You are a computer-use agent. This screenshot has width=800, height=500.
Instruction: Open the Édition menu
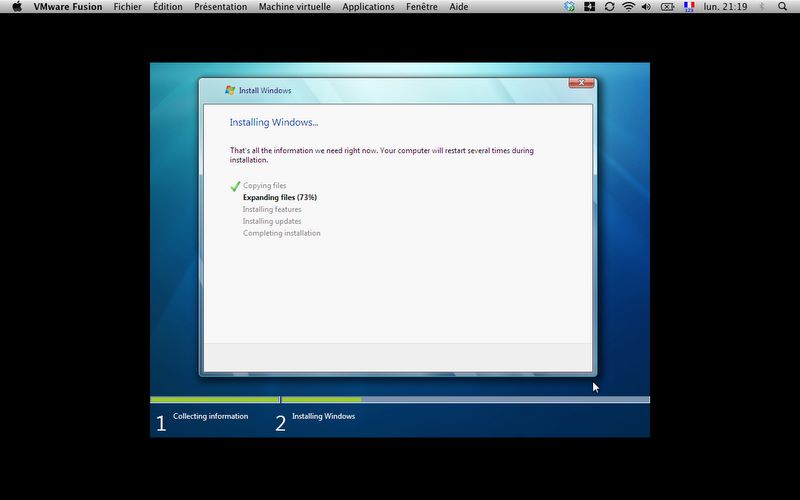coord(168,7)
